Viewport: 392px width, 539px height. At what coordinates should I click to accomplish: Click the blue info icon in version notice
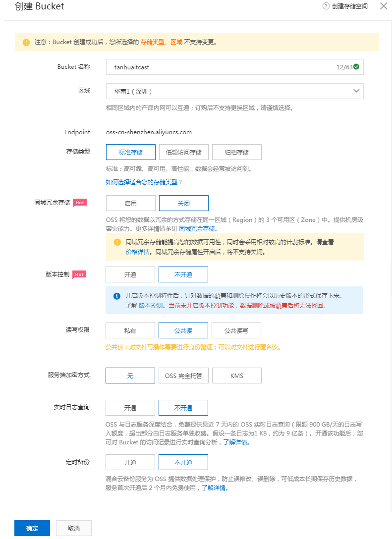[x=117, y=296]
